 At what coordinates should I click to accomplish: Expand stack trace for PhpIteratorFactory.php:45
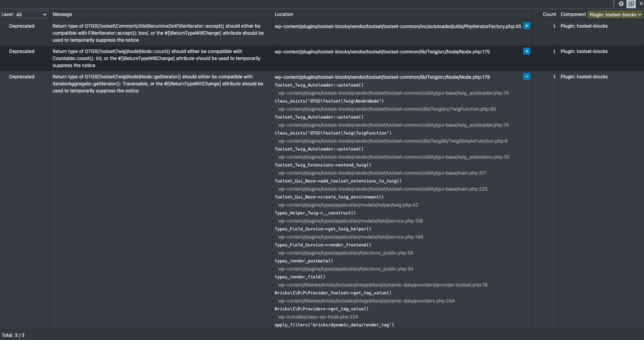click(x=527, y=26)
